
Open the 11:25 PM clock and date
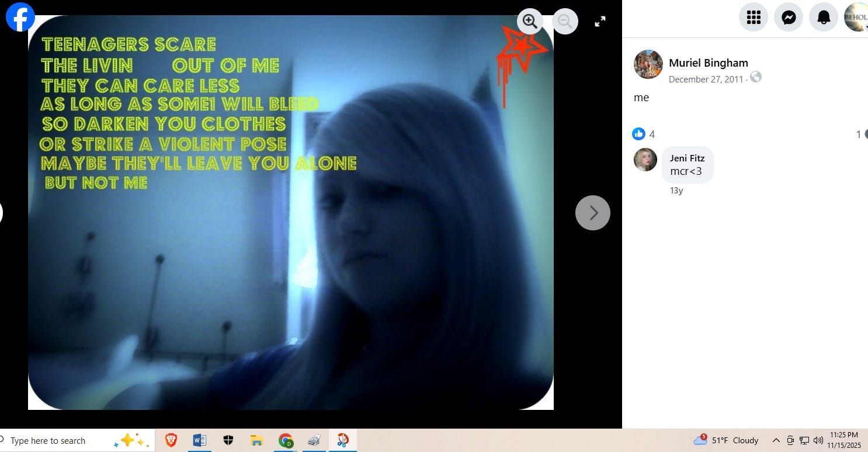tap(844, 440)
